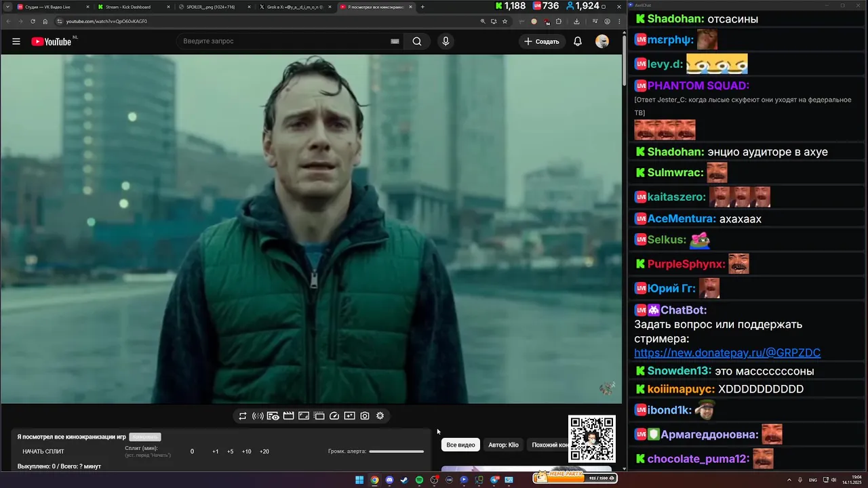868x488 pixels.
Task: Open the browser home page button
Action: (x=45, y=21)
